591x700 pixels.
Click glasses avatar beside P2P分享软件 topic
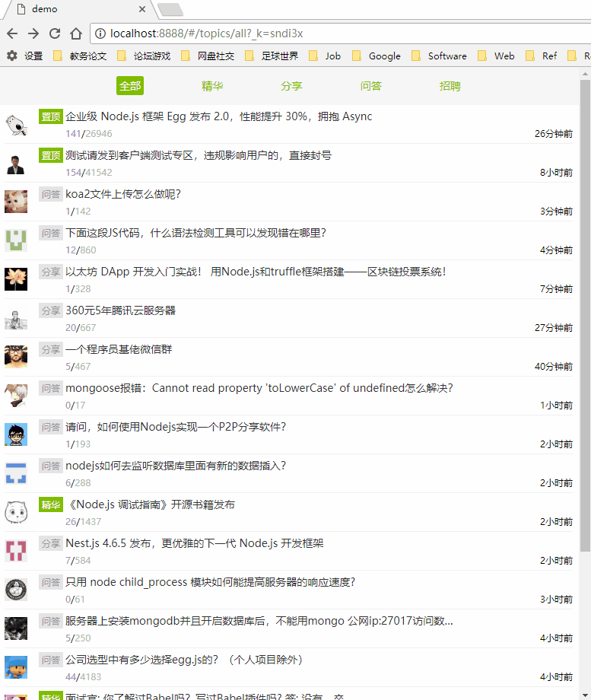[x=16, y=434]
